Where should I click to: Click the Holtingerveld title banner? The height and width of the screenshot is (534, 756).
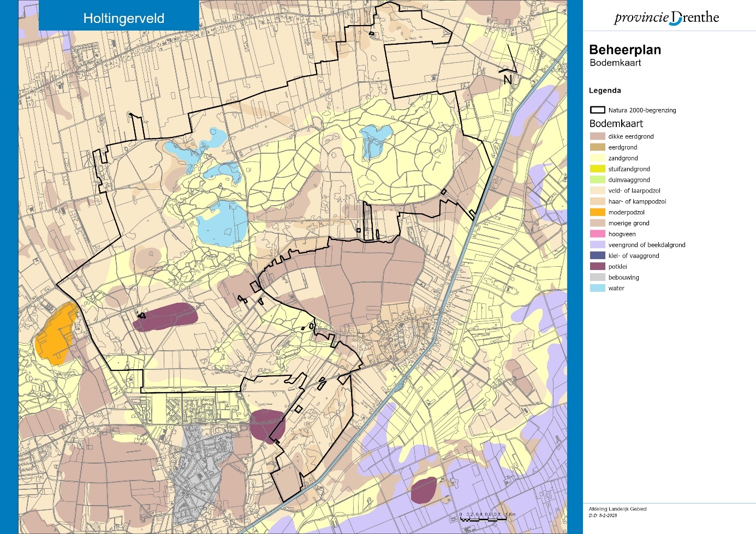pos(123,18)
